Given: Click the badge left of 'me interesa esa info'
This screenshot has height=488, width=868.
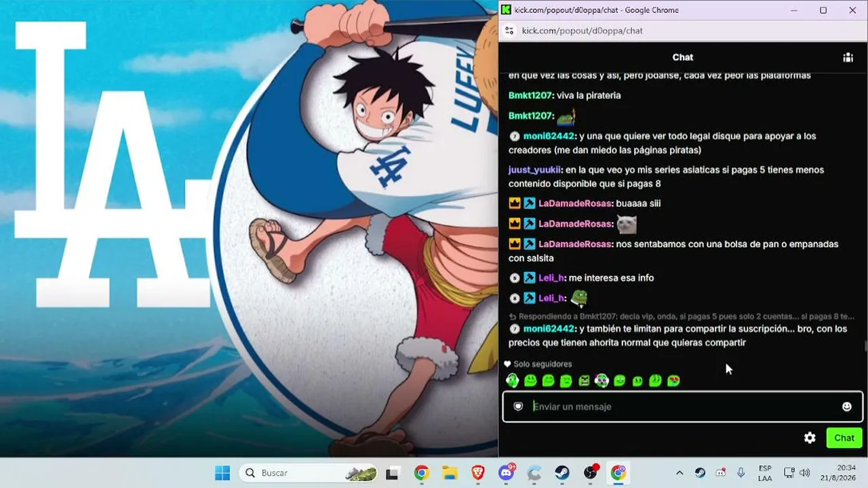Looking at the screenshot, I should click(515, 278).
